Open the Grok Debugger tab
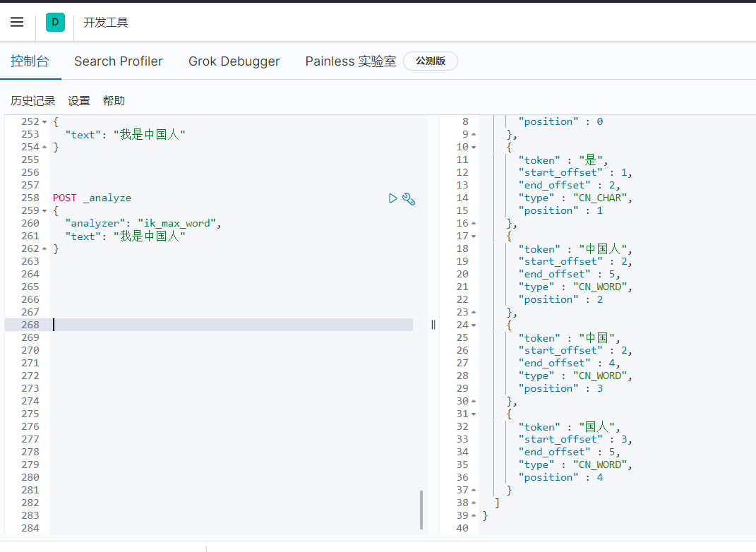The height and width of the screenshot is (552, 756). (234, 61)
